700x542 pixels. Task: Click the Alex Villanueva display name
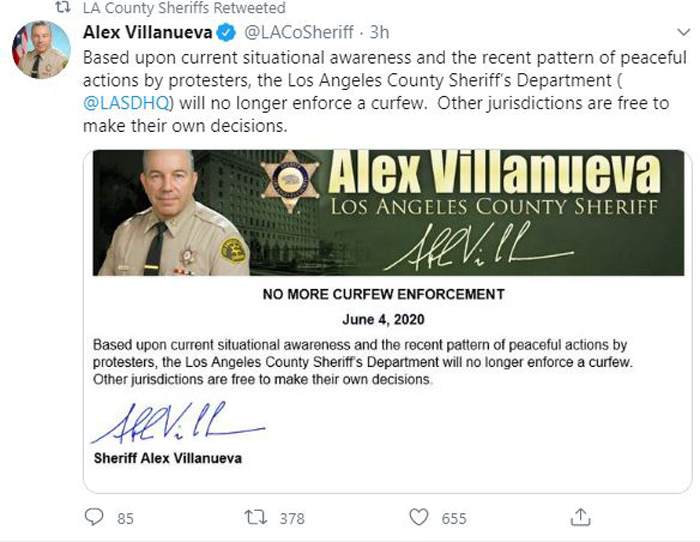pos(148,32)
